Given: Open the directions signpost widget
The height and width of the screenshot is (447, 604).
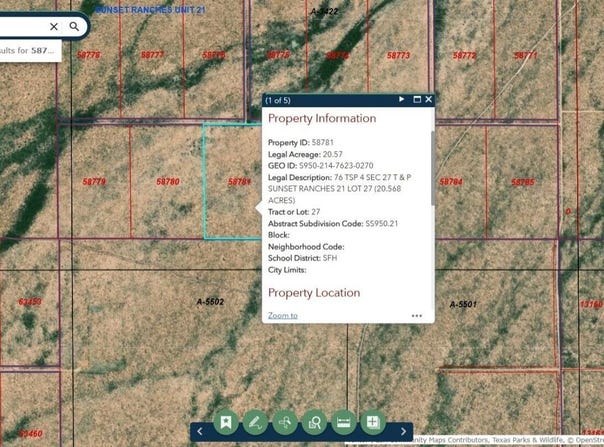Looking at the screenshot, I should coord(285,422).
